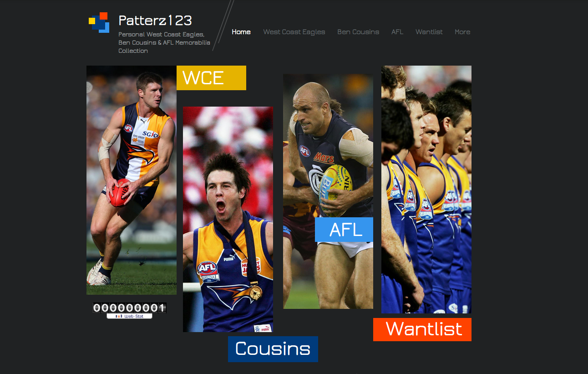Click the leftmost Eagles player photo
Image resolution: width=588 pixels, height=374 pixels.
pos(131,180)
